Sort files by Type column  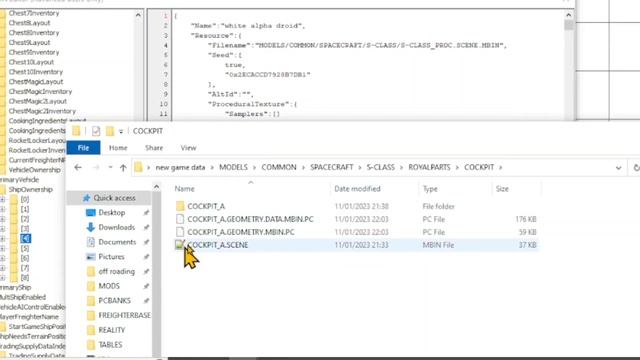click(430, 189)
